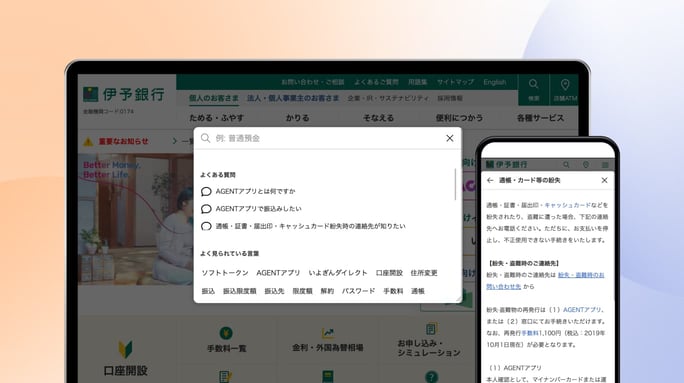Click the search magnifier inside the popup field
The image size is (684, 383).
click(205, 138)
